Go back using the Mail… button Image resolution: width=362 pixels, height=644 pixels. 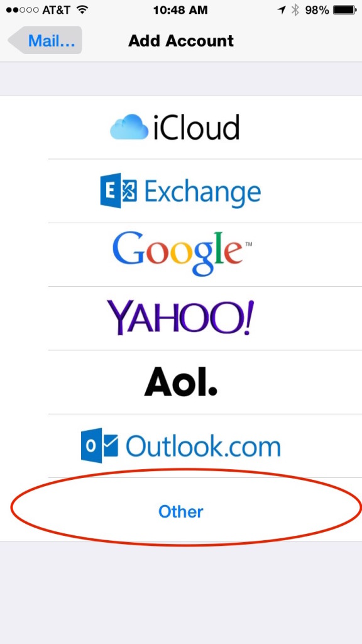[45, 40]
